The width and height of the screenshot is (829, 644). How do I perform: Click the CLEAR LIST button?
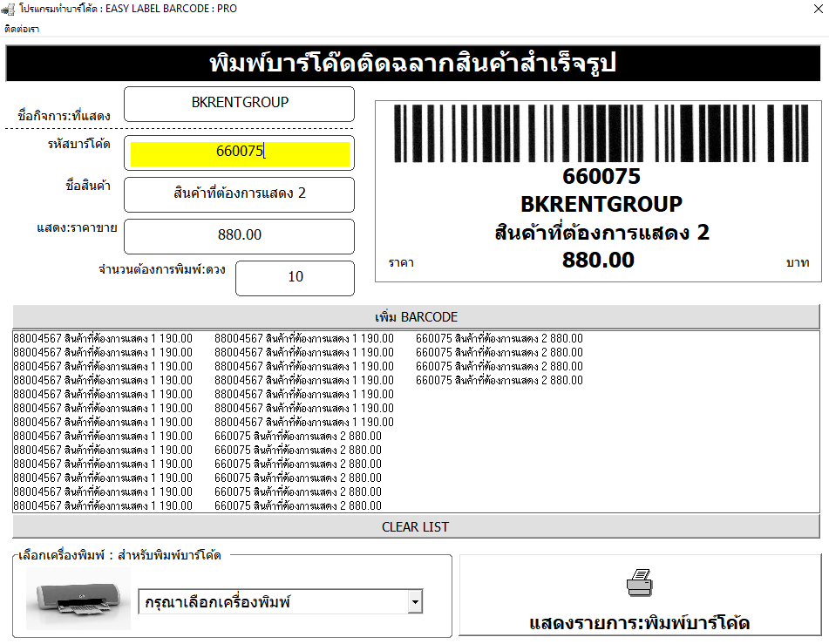[416, 526]
